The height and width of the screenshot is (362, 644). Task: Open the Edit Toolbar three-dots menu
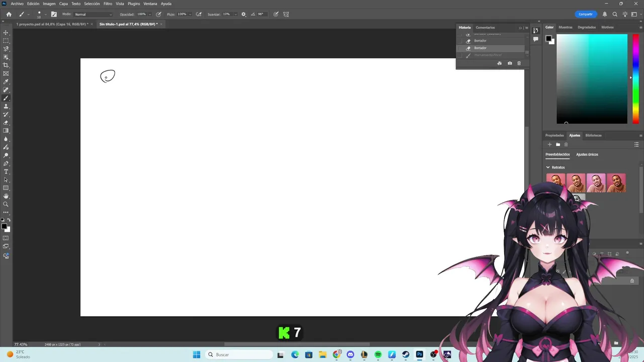pos(6,212)
